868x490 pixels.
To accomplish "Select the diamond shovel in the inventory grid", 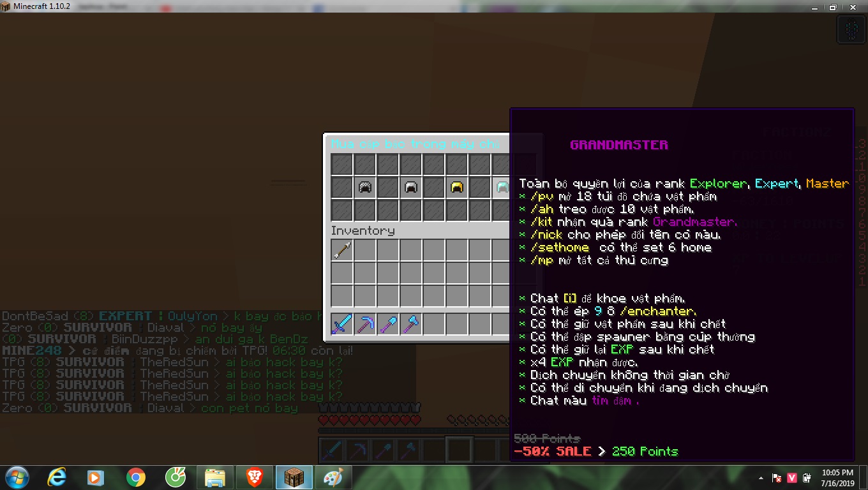I will [x=388, y=324].
